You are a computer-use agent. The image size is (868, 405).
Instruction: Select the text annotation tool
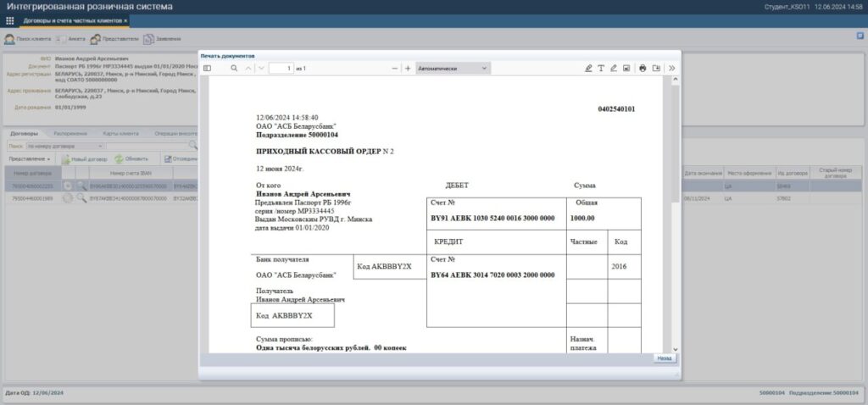(x=601, y=68)
